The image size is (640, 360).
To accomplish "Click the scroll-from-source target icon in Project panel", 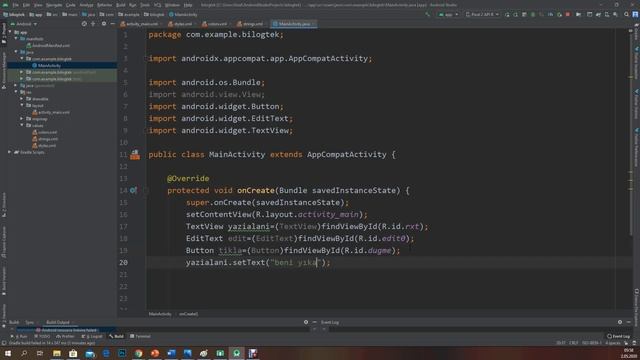I will (x=84, y=24).
